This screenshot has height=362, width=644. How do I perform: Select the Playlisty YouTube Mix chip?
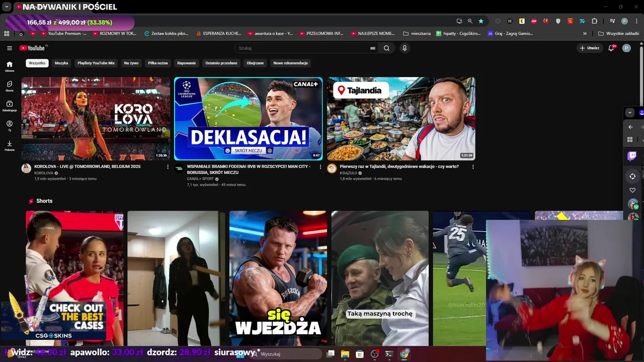[96, 63]
